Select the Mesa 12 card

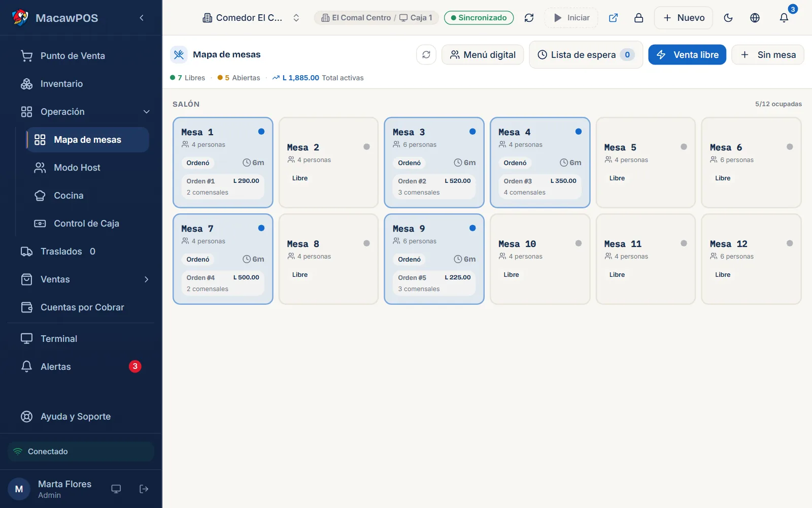click(751, 259)
